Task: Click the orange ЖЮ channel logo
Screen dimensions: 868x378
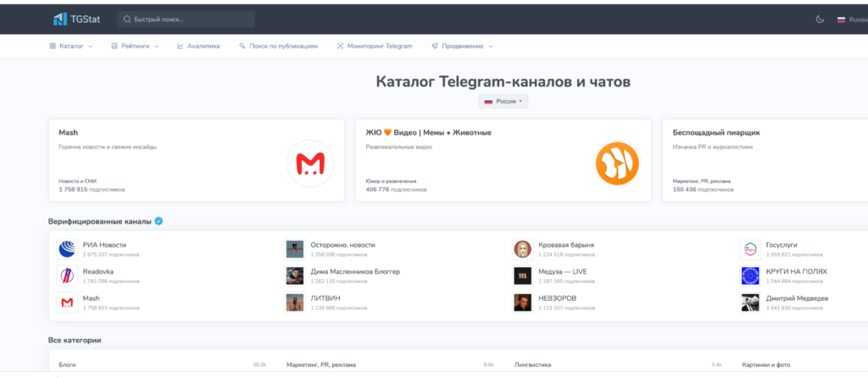Action: (617, 164)
